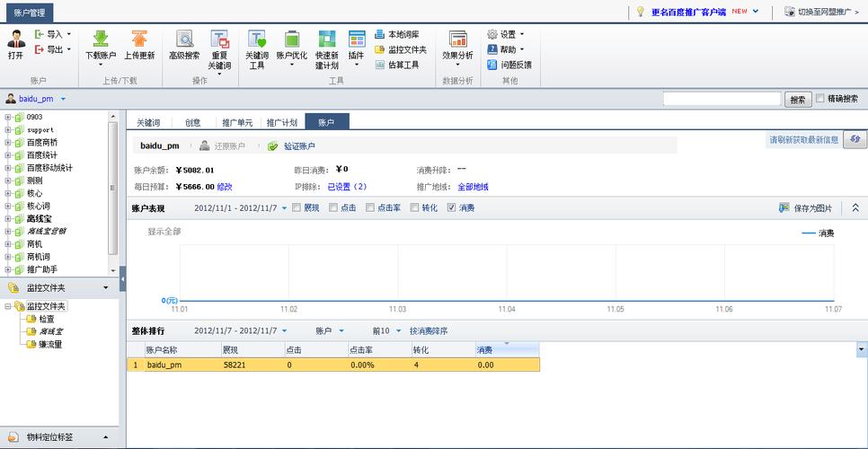Expand the 物料定位标签 panel
Screen dimensions: 868x449
(106, 437)
